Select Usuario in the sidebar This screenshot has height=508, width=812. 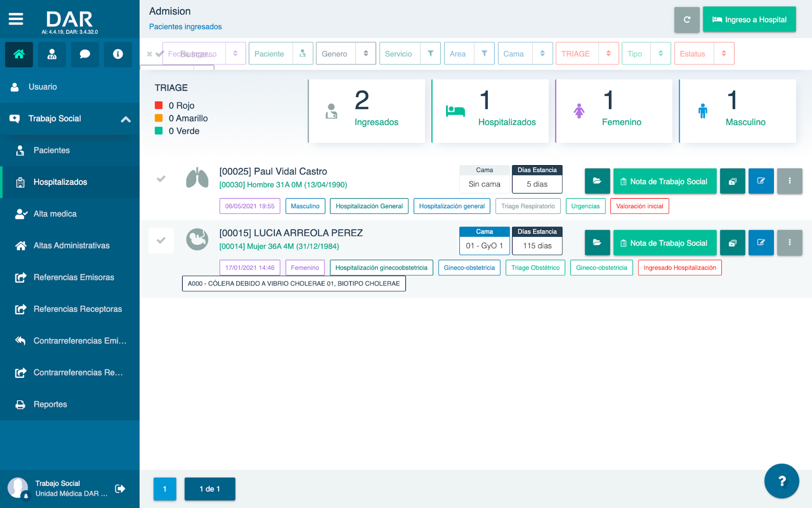point(70,87)
